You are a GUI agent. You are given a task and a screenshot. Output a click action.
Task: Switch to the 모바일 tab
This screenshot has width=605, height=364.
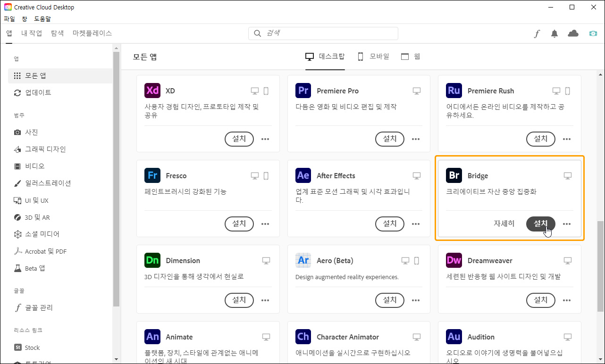[x=379, y=56]
